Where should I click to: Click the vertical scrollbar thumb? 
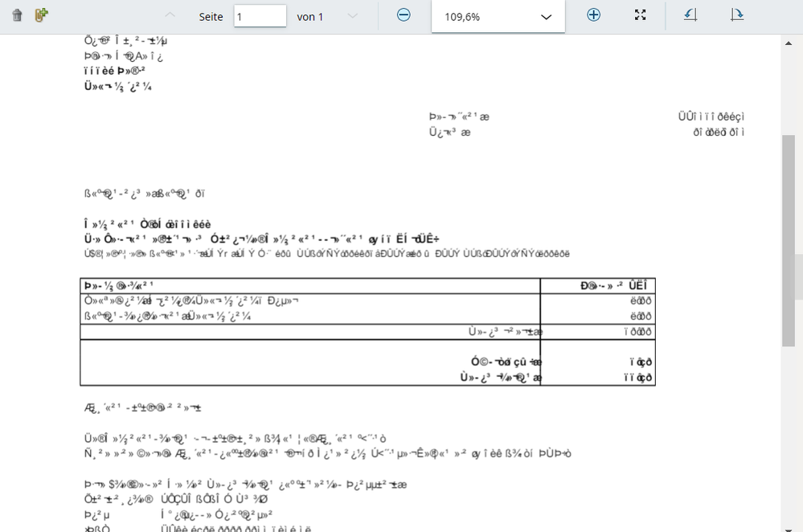pos(789,241)
